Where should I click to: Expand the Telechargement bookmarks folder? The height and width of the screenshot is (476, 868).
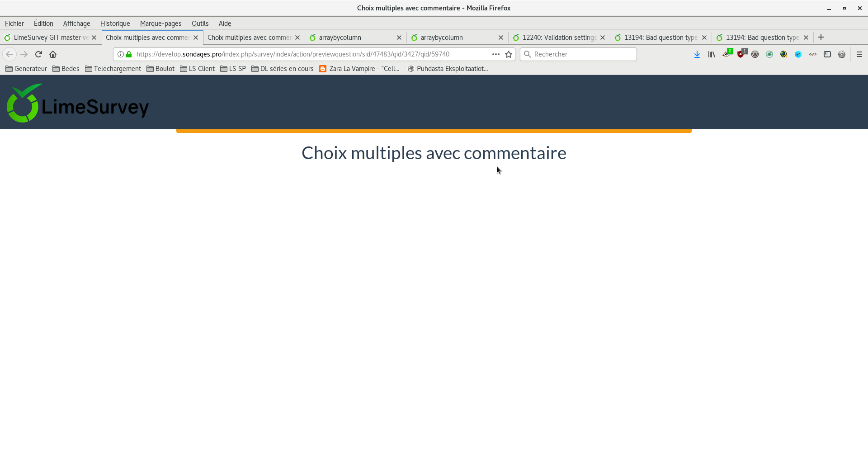click(113, 69)
